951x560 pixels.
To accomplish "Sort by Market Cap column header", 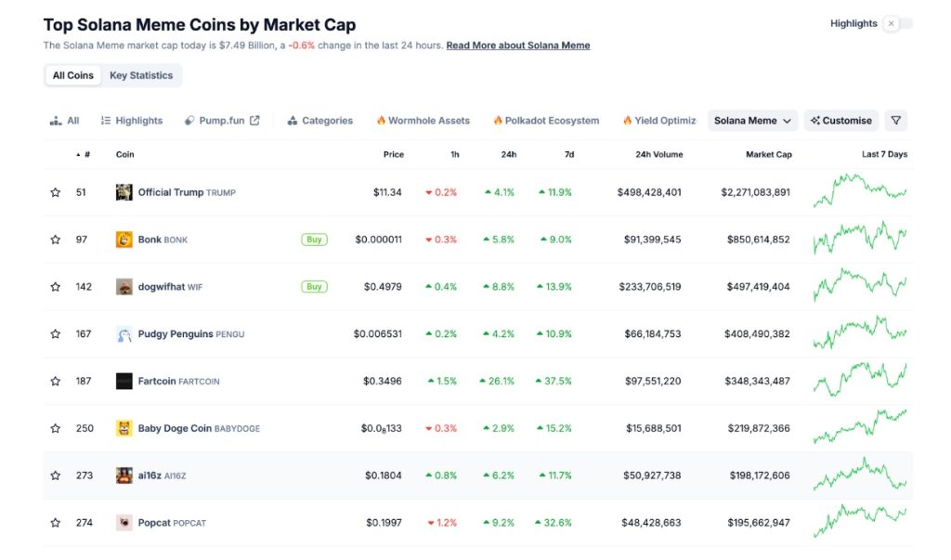I will tap(768, 155).
